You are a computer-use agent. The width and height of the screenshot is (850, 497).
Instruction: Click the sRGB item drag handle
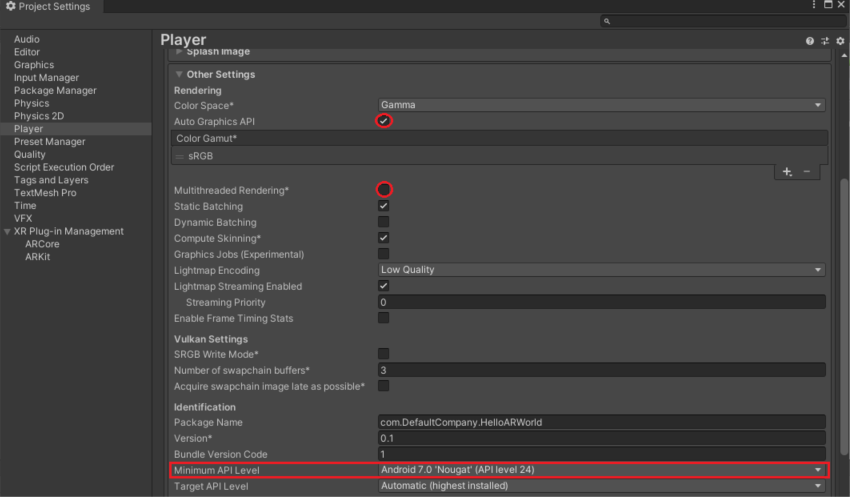point(180,157)
